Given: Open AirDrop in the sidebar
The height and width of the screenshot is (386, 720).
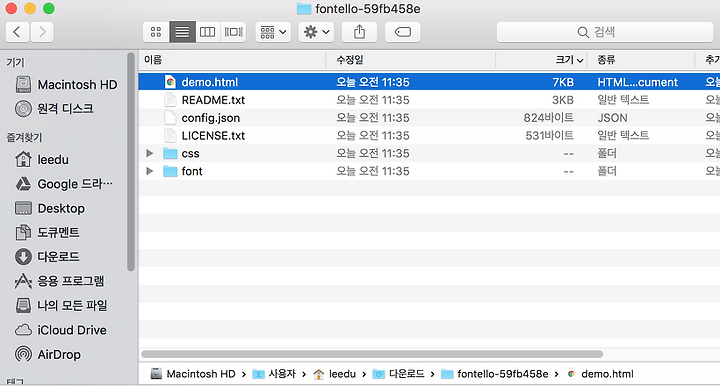Looking at the screenshot, I should pyautogui.click(x=48, y=354).
